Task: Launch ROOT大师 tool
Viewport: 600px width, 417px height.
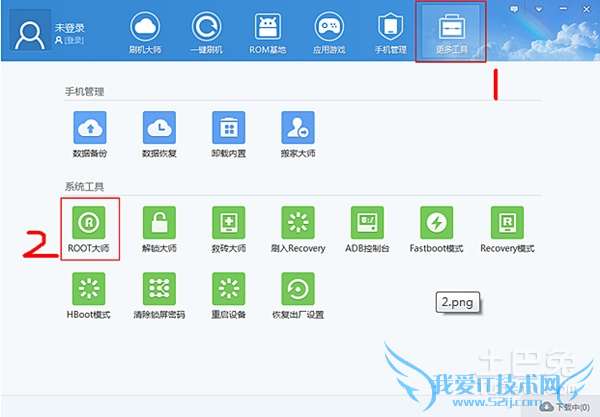Action: point(89,230)
